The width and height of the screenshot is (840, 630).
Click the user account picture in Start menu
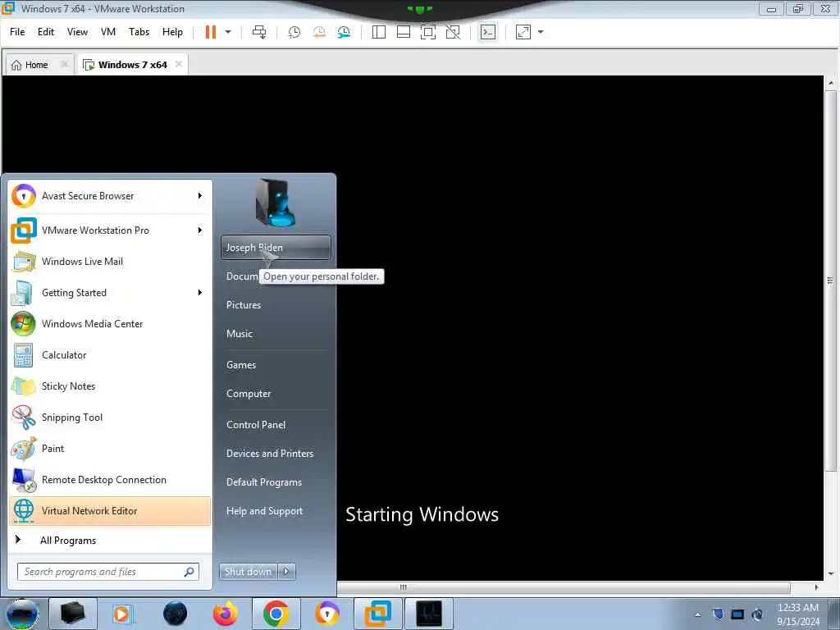click(276, 203)
